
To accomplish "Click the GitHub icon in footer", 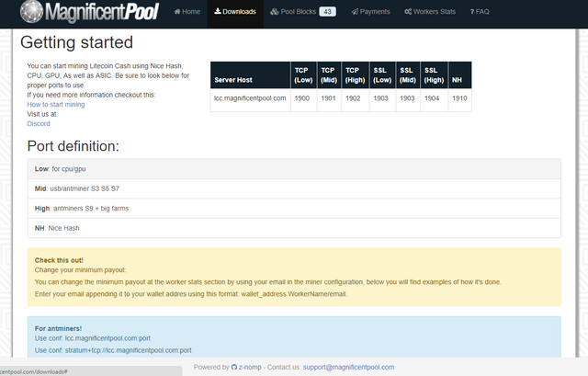I will coord(234,367).
